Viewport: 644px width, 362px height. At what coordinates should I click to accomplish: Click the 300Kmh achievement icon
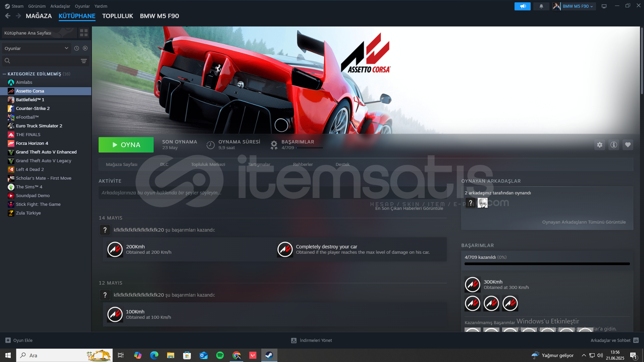click(x=472, y=285)
